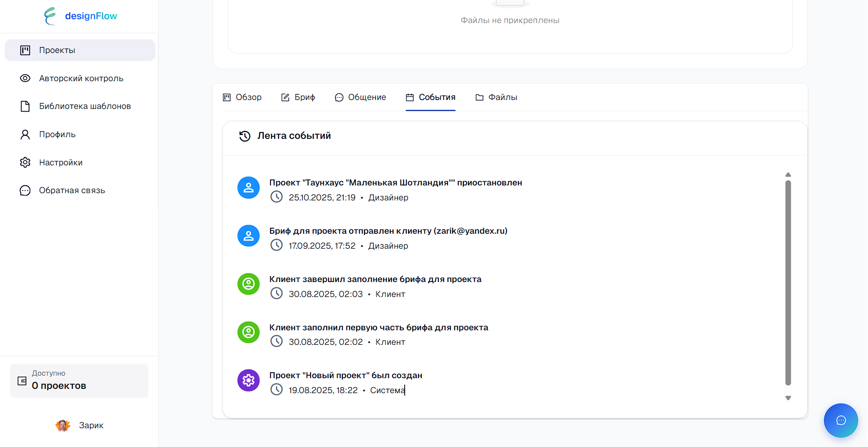Screen dimensions: 868x447
Task: Switch to the Бриф tab
Action: (x=298, y=97)
